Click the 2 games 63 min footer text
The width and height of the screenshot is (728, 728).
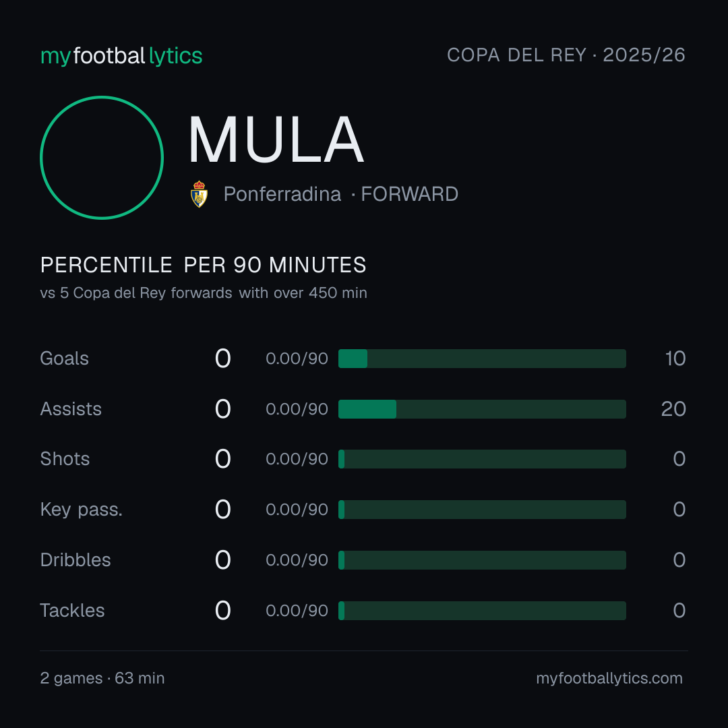[102, 678]
